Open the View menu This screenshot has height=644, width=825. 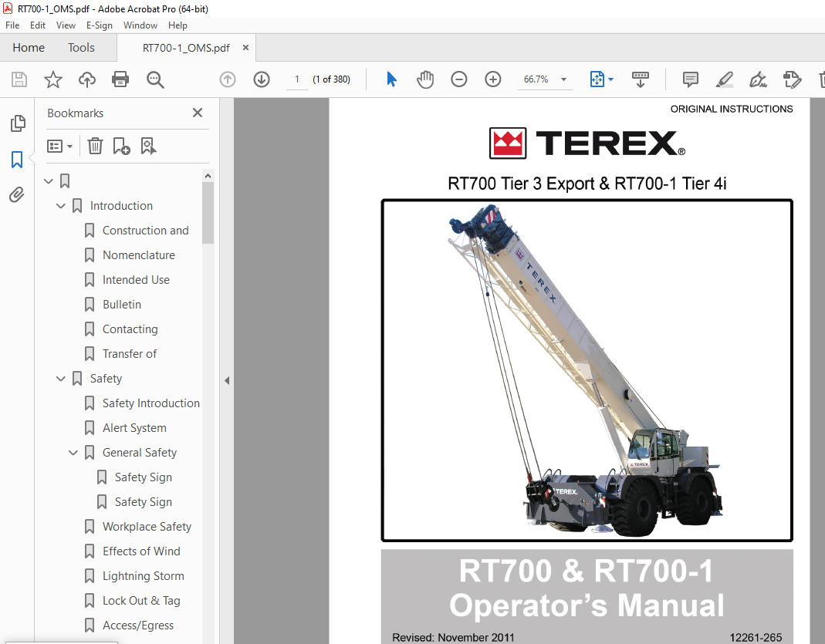[x=66, y=25]
